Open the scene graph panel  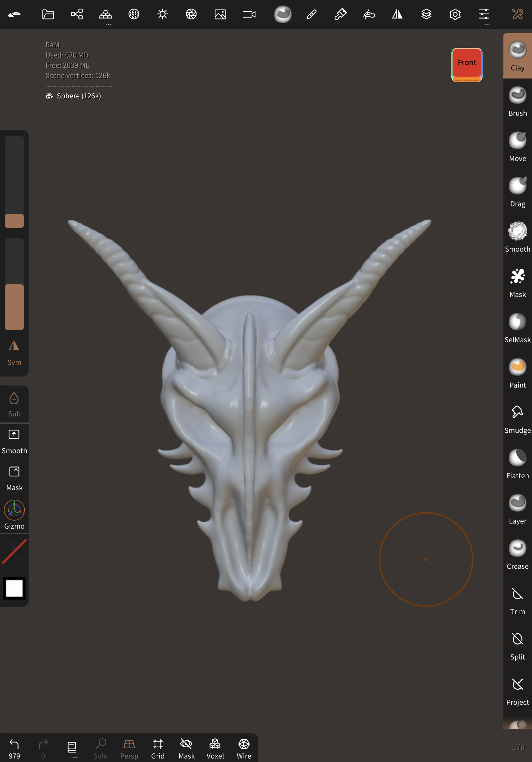77,14
